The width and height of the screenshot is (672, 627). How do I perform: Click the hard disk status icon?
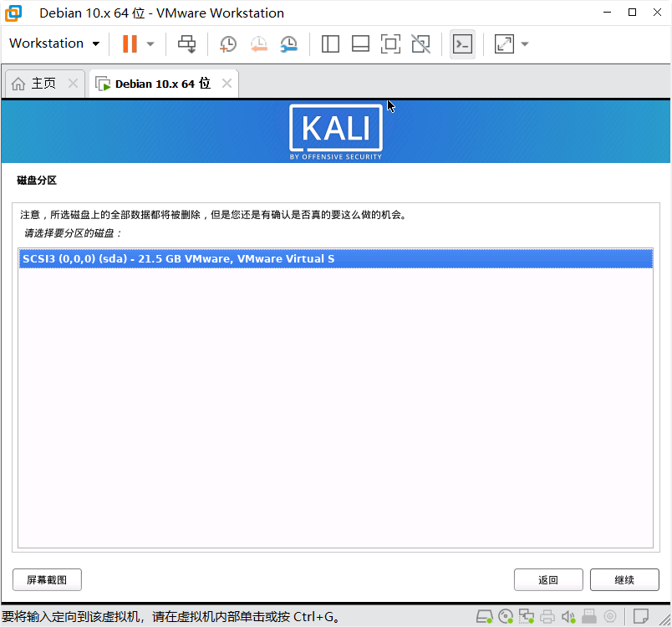click(x=484, y=617)
